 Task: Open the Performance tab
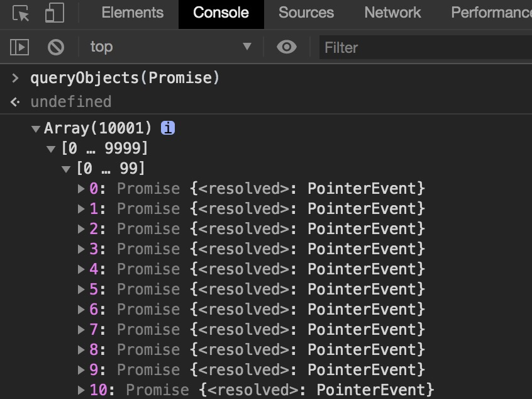coord(490,13)
